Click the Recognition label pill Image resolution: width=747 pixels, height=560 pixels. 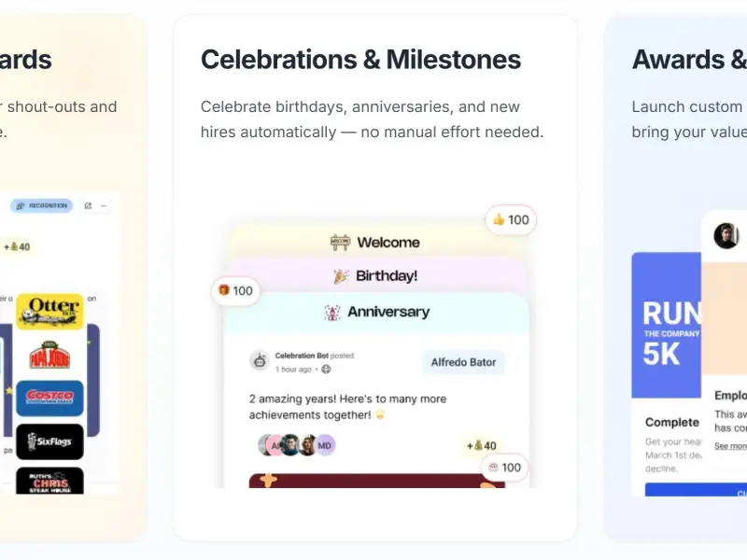(42, 205)
